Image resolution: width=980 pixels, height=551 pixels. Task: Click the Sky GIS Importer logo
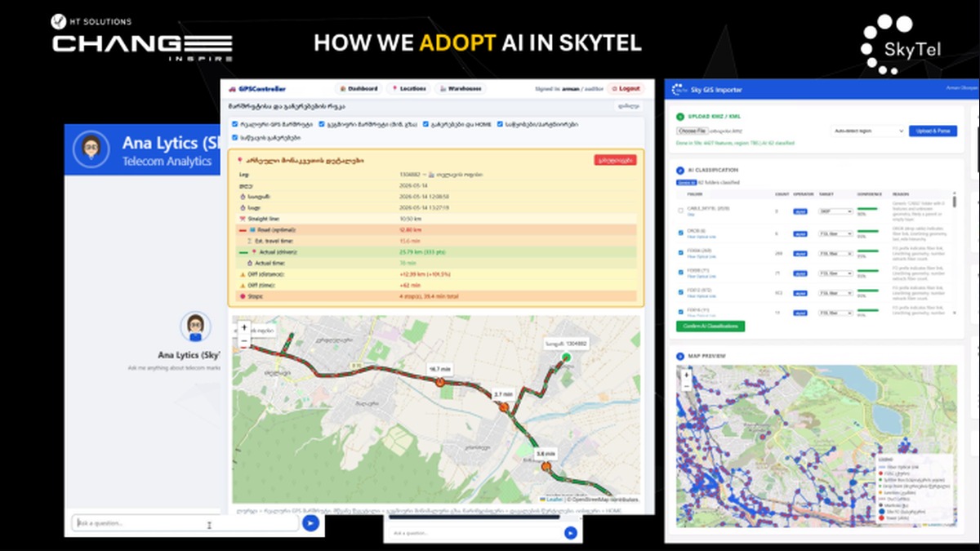[x=680, y=89]
